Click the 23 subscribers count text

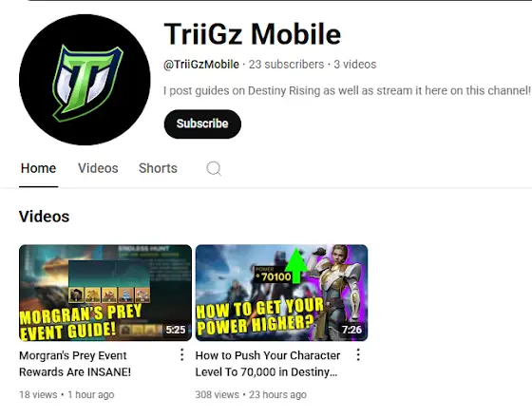pyautogui.click(x=286, y=65)
